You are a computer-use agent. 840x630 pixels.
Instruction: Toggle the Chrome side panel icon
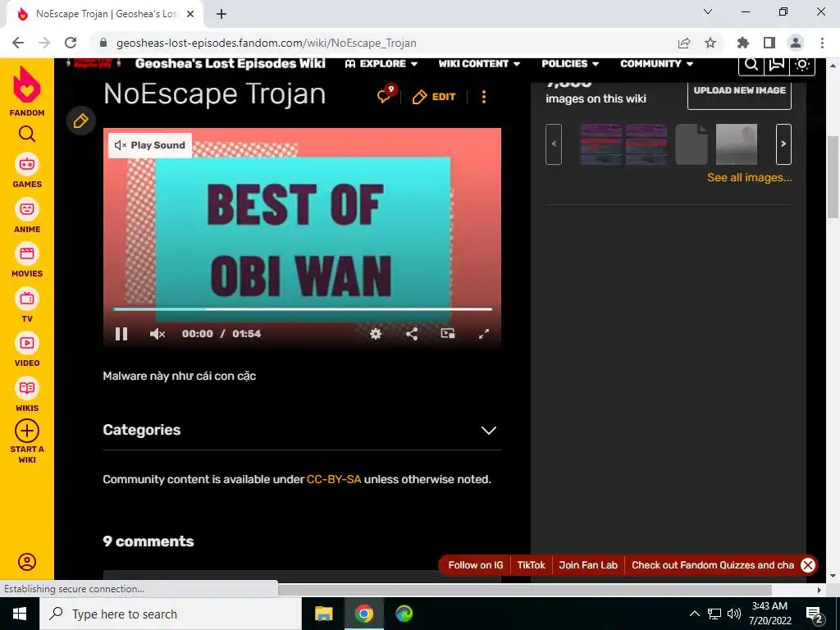pos(769,43)
